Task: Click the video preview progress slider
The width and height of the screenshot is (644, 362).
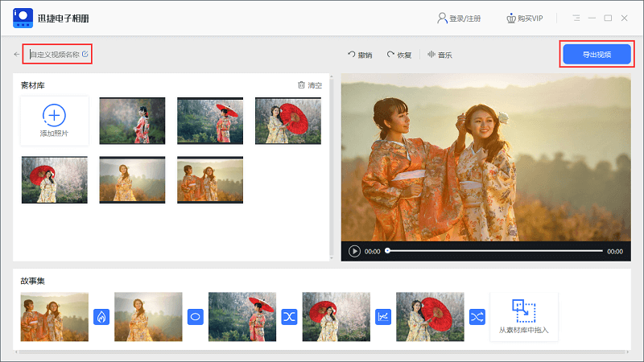Action: (x=494, y=251)
